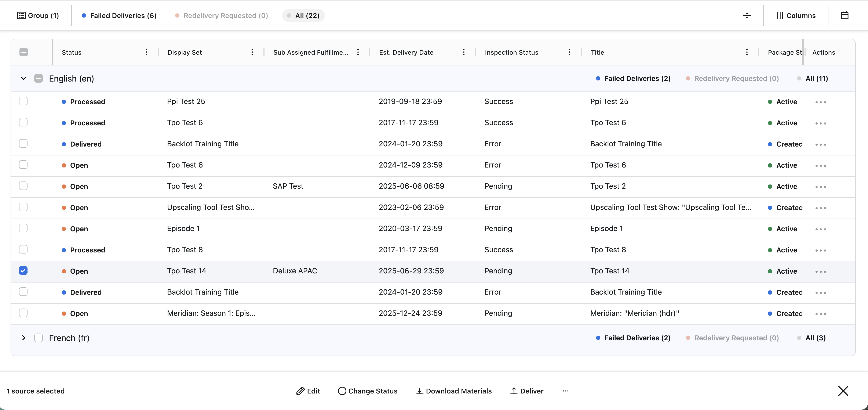The height and width of the screenshot is (410, 868).
Task: Select the Episode 1 row checkbox
Action: pos(23,228)
